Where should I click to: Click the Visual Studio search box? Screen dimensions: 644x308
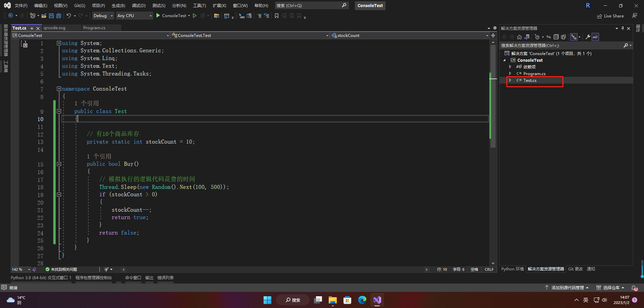coord(312,6)
